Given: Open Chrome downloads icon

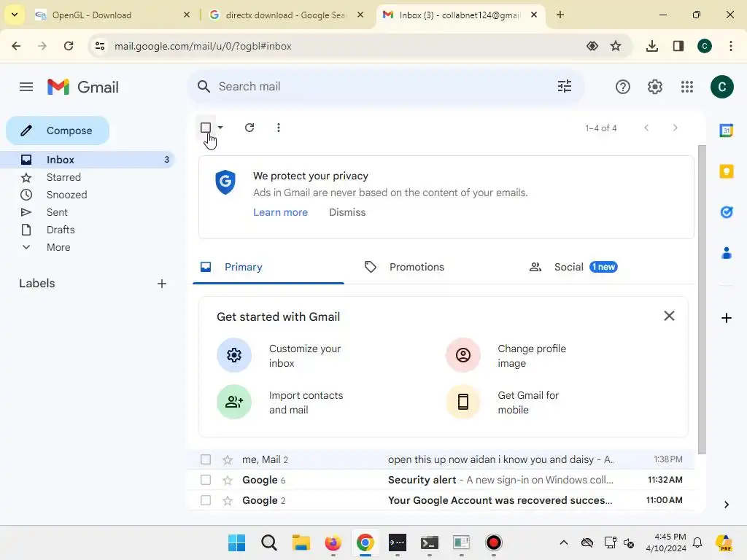Looking at the screenshot, I should point(651,46).
